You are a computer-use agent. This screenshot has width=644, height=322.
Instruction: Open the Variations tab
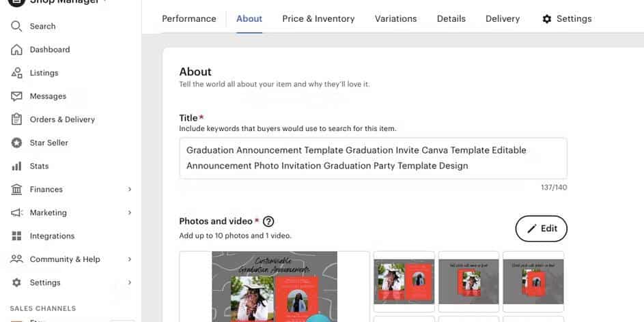(x=395, y=18)
